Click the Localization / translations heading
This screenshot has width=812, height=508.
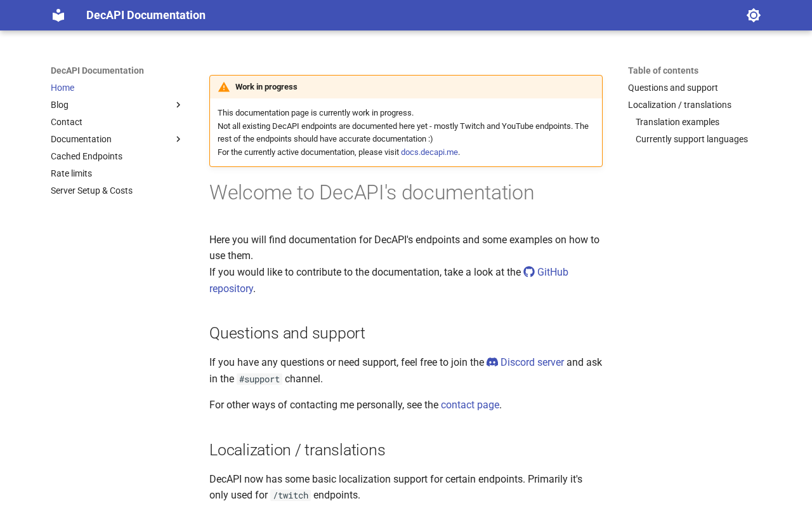click(x=298, y=450)
